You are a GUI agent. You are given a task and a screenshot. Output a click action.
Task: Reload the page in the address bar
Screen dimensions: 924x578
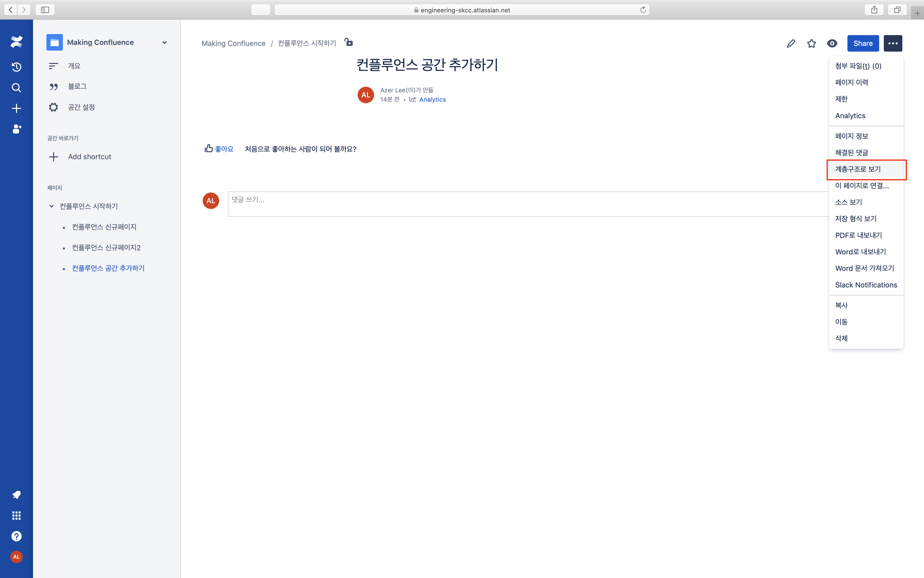(x=643, y=10)
